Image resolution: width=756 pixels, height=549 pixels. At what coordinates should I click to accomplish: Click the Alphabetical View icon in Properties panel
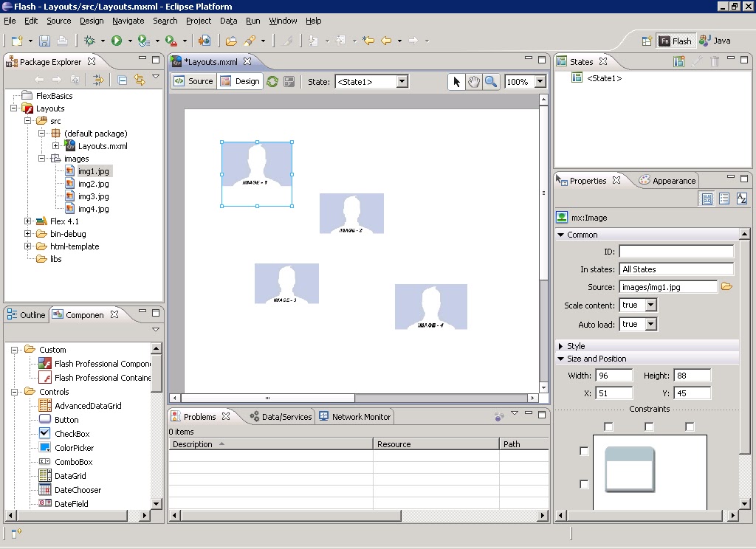pyautogui.click(x=742, y=198)
